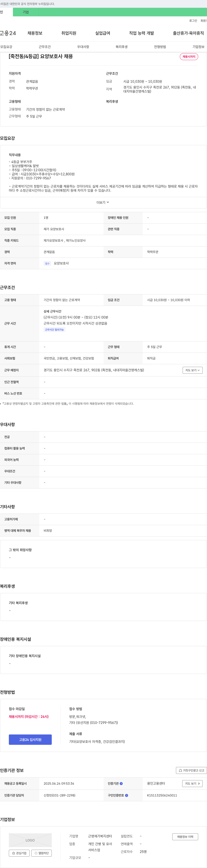This screenshot has height=868, width=207.
Task: Click the company LOGO placeholder image
Action: 30,840
